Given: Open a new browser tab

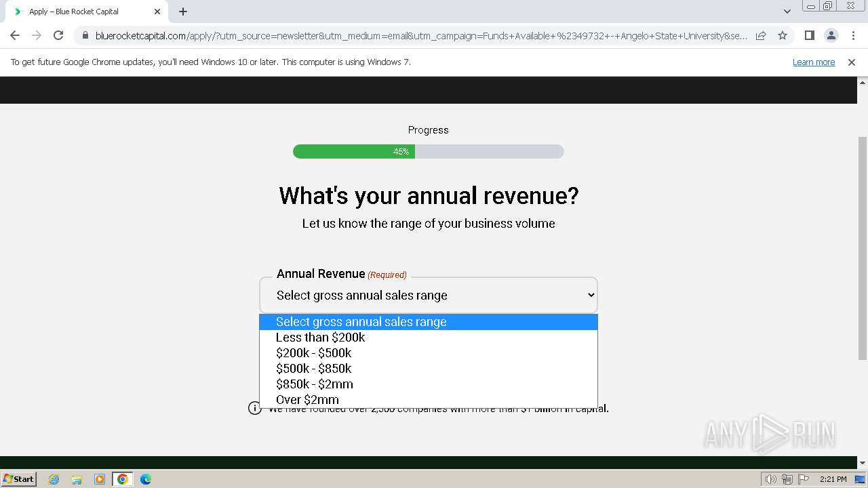Looking at the screenshot, I should [183, 12].
